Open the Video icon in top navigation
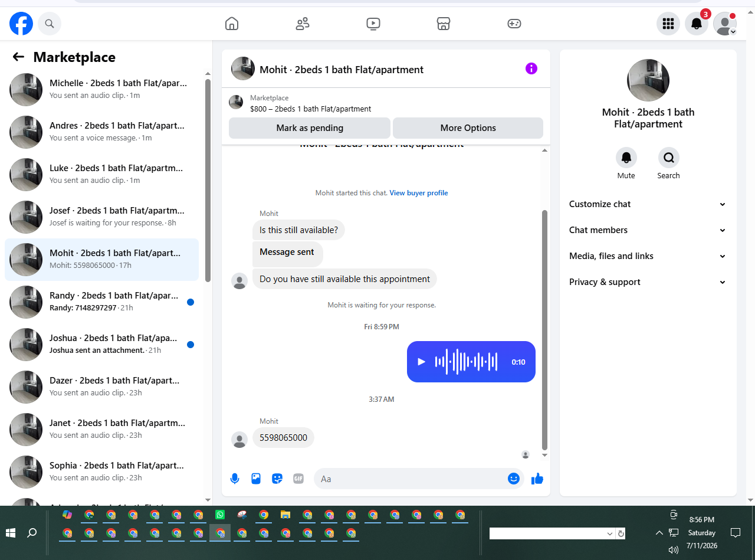755x560 pixels. 373,24
